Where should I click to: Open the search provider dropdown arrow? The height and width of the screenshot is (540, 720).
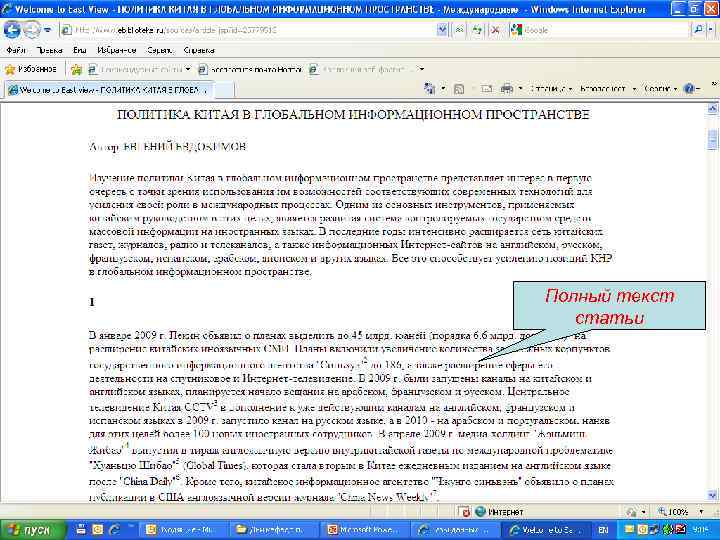[710, 30]
